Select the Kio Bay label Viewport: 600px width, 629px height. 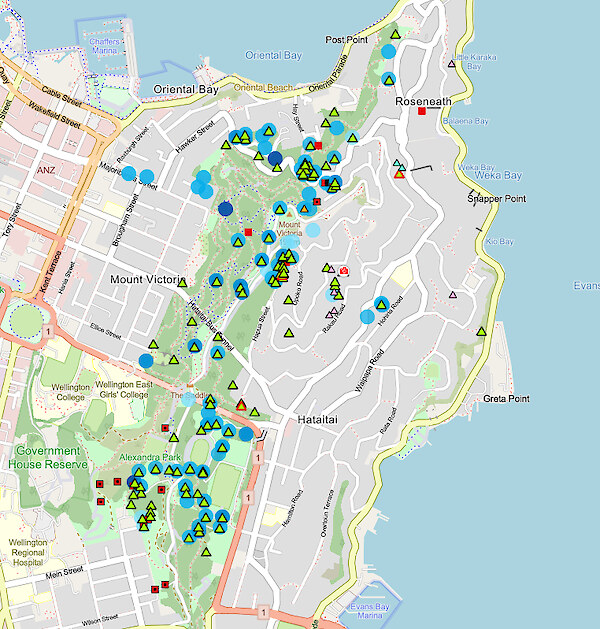499,241
